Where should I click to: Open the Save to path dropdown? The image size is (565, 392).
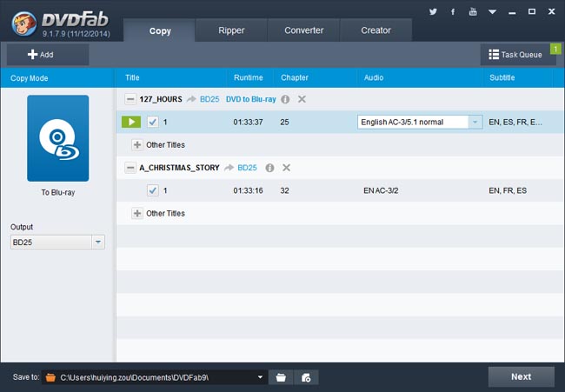tap(260, 377)
